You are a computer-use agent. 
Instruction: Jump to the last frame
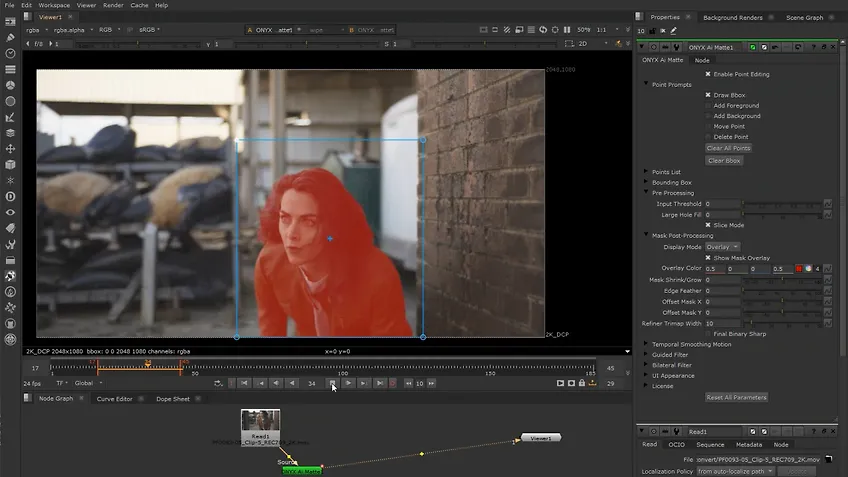point(380,383)
